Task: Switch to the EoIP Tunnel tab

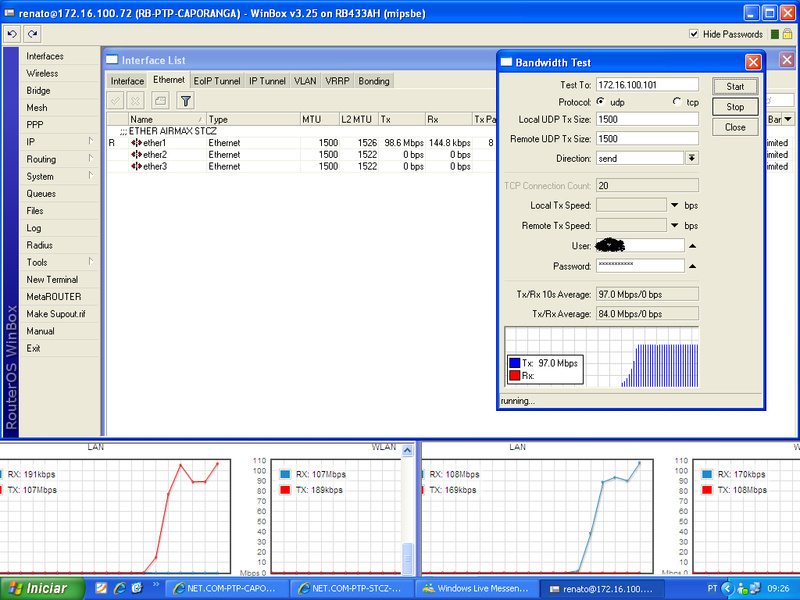Action: (216, 81)
